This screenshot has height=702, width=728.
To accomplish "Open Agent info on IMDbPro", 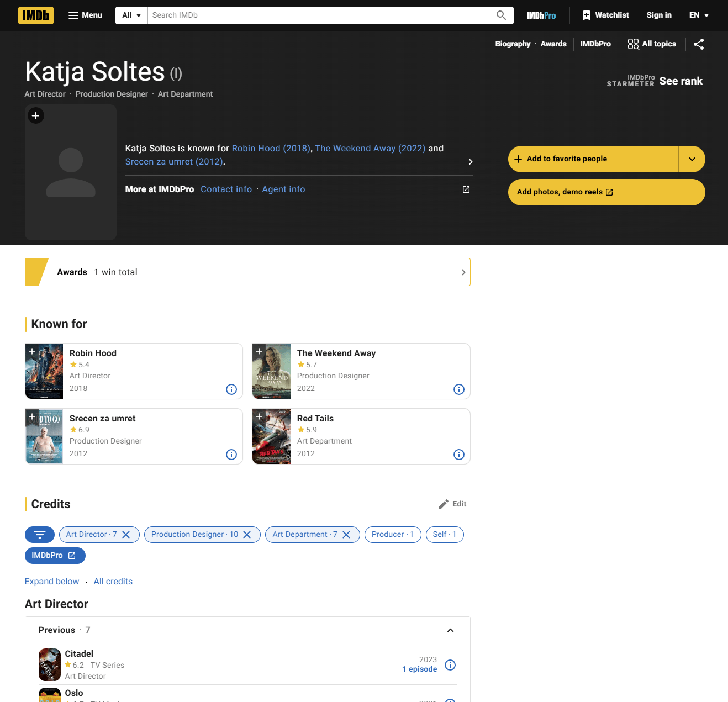I will 283,189.
